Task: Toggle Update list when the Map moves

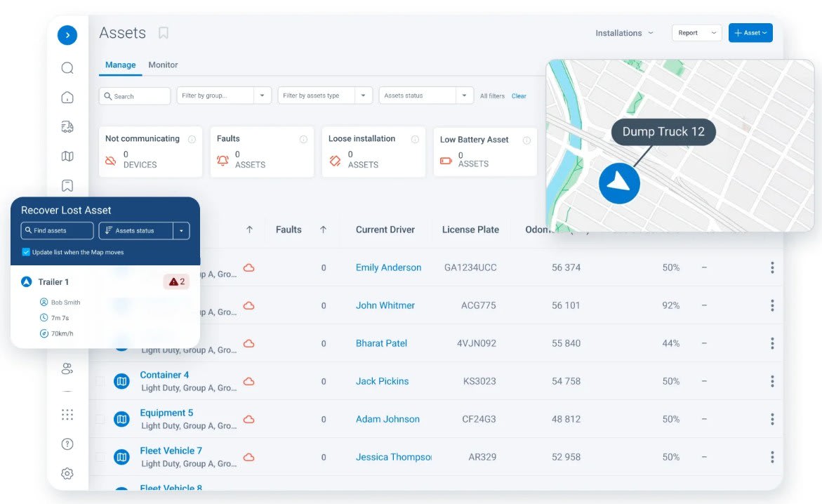Action: (x=26, y=252)
